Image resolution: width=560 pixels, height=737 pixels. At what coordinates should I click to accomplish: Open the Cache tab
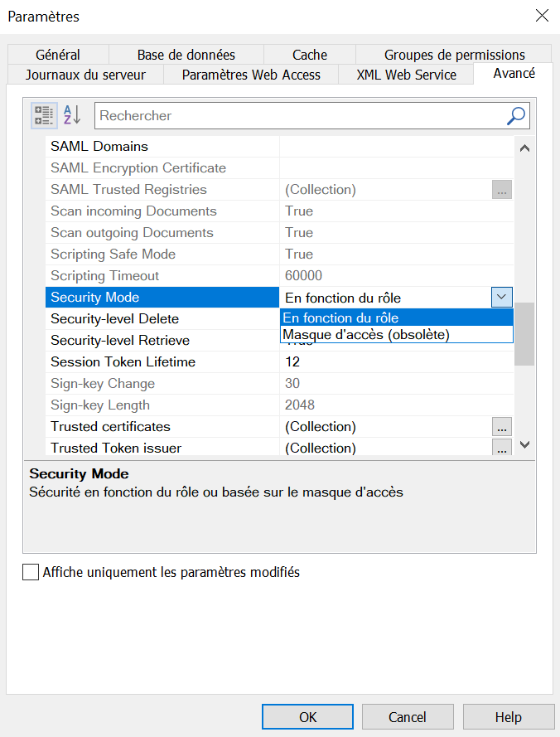pos(309,54)
